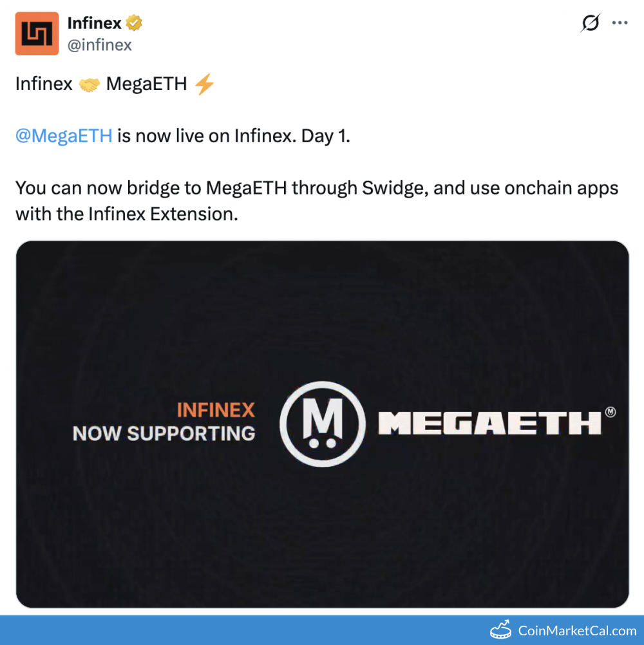Open Grok via the slashed-circle icon

click(x=590, y=24)
